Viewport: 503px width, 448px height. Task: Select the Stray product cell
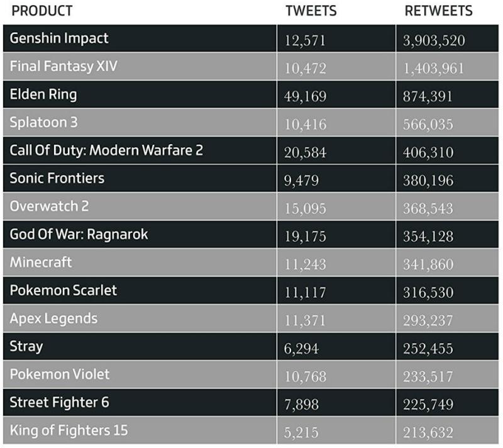(26, 346)
